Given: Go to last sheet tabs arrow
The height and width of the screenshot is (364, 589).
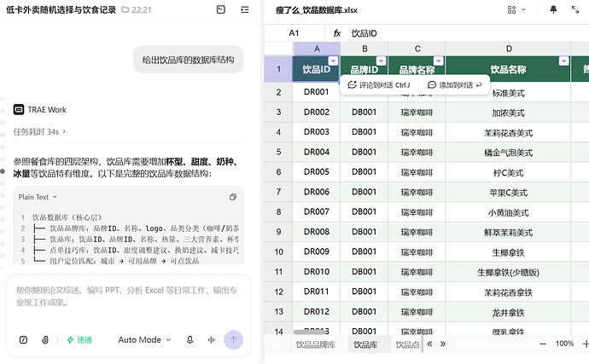Looking at the screenshot, I should [x=443, y=344].
